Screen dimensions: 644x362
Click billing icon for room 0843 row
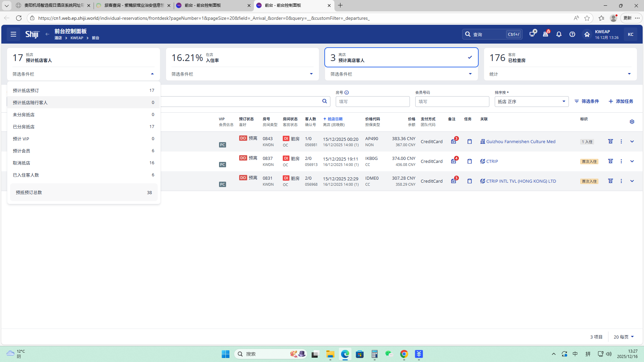(x=610, y=141)
